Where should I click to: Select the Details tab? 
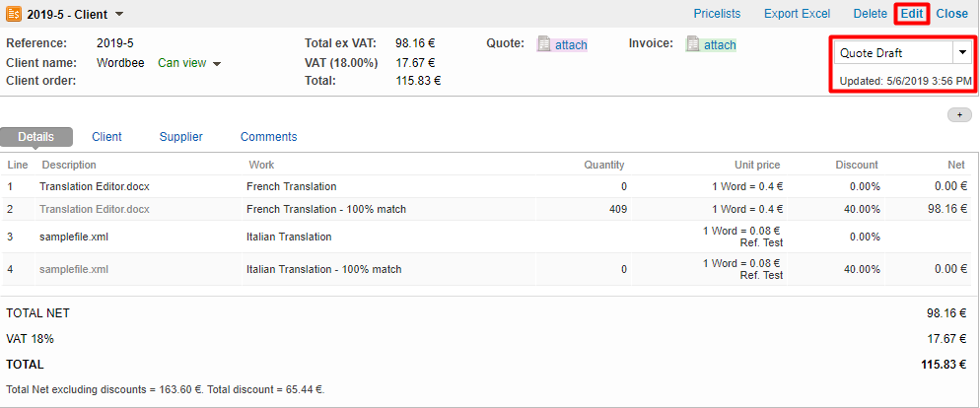click(35, 137)
